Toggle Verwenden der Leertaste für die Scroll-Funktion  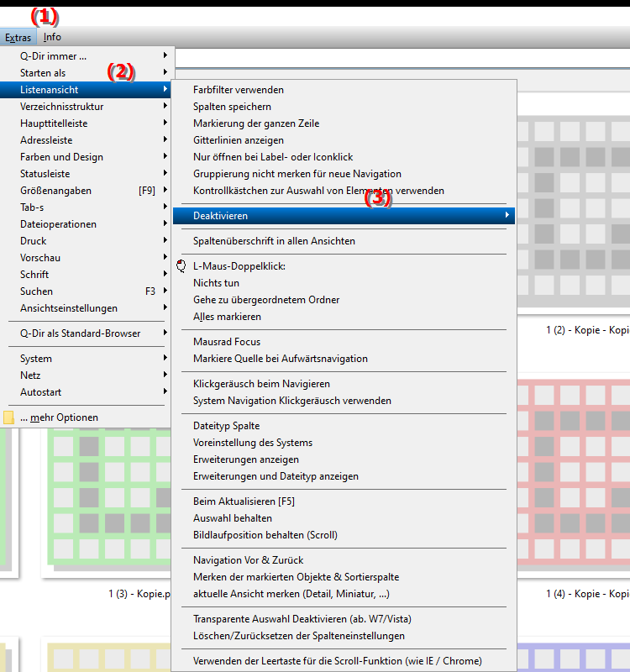tap(344, 661)
